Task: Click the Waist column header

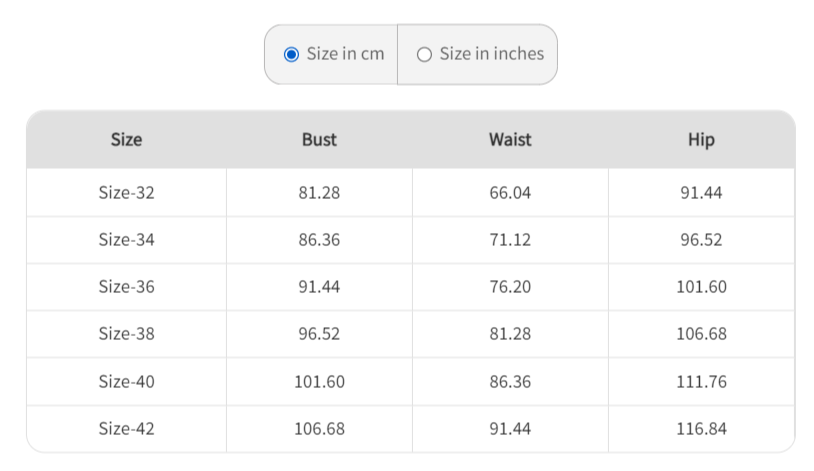Action: pos(510,140)
